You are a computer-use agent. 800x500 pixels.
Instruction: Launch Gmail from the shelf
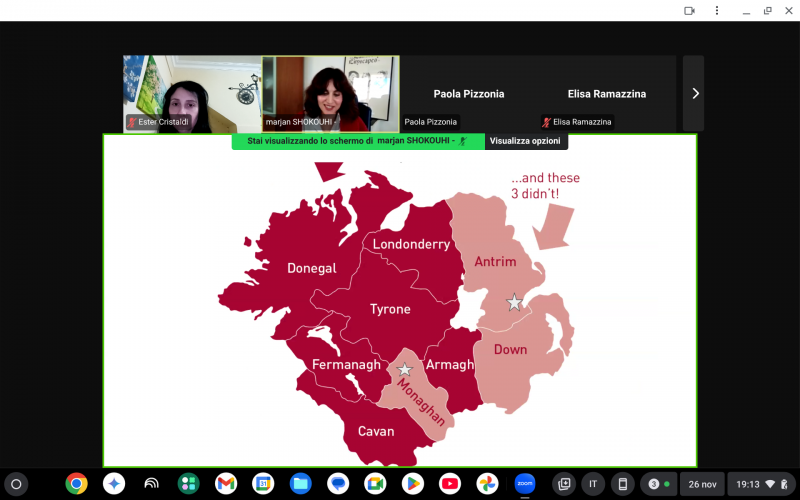coord(226,484)
